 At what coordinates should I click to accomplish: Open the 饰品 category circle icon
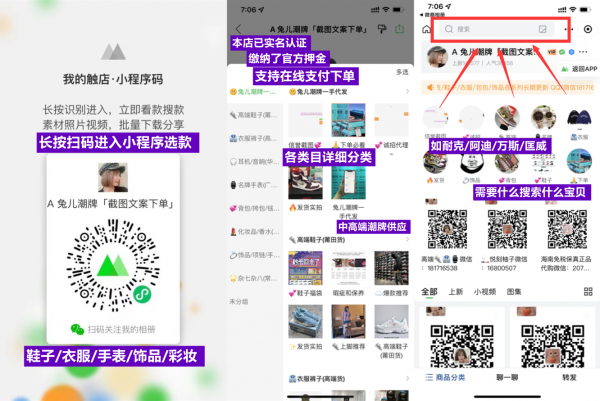click(x=471, y=161)
